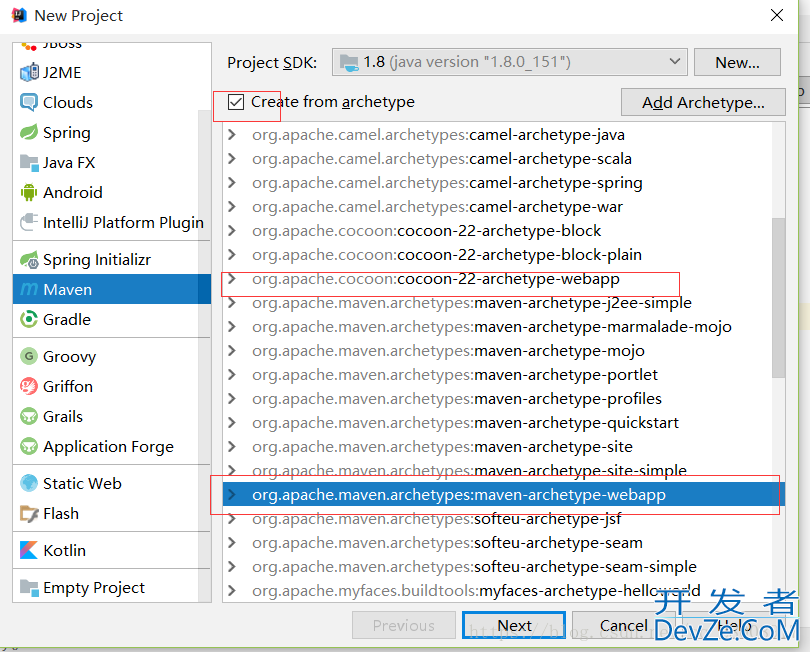This screenshot has height=652, width=810.
Task: Expand camel-archetype-spring entry
Action: click(x=232, y=183)
